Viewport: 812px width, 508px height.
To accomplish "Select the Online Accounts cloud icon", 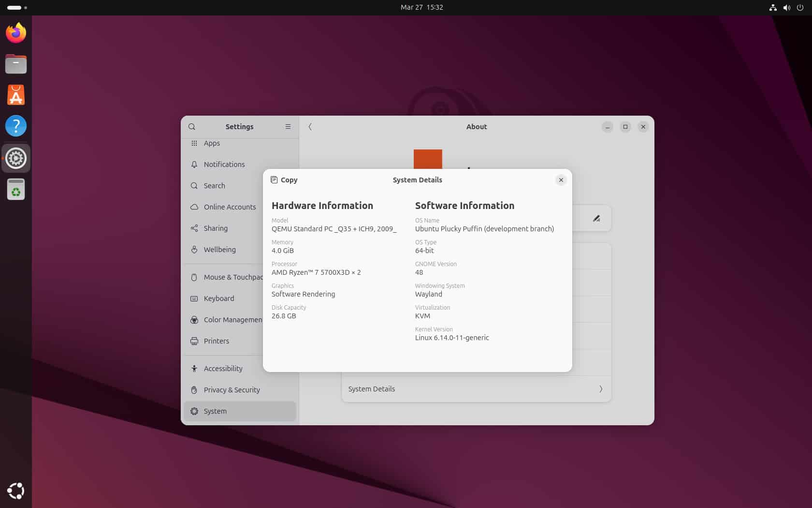I will [x=194, y=207].
